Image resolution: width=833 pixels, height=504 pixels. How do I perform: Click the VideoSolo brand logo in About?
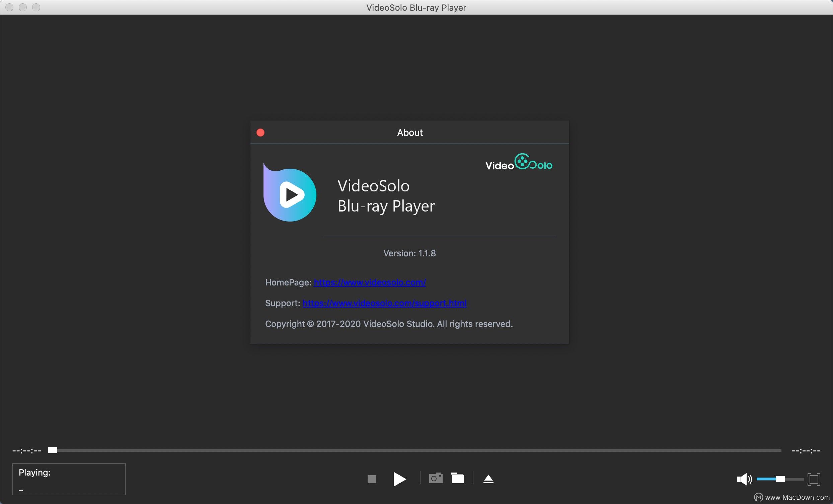pyautogui.click(x=519, y=162)
